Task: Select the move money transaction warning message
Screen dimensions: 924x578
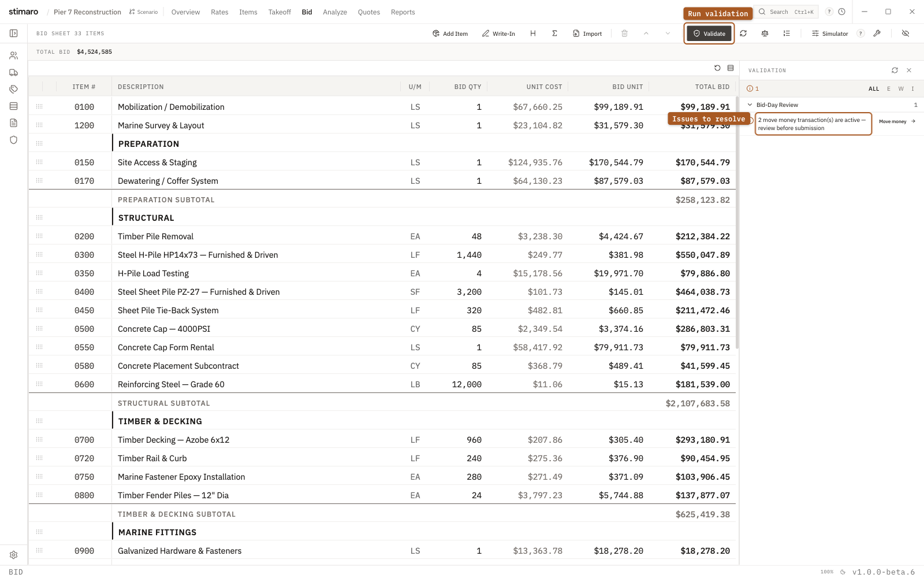Action: pyautogui.click(x=813, y=124)
